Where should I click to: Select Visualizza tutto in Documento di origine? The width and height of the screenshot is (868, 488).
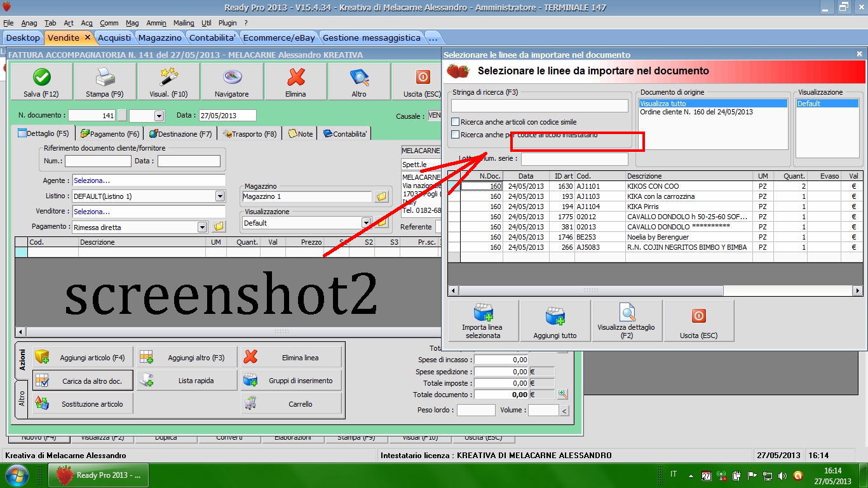pyautogui.click(x=713, y=104)
